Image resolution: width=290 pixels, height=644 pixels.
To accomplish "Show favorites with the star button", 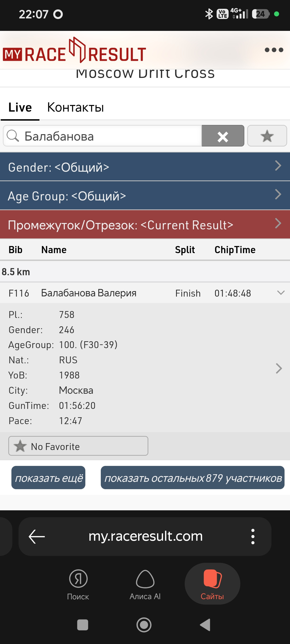I will [x=267, y=136].
